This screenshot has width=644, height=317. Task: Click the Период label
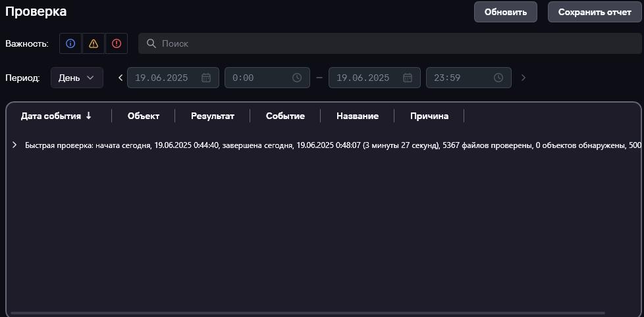[22, 78]
